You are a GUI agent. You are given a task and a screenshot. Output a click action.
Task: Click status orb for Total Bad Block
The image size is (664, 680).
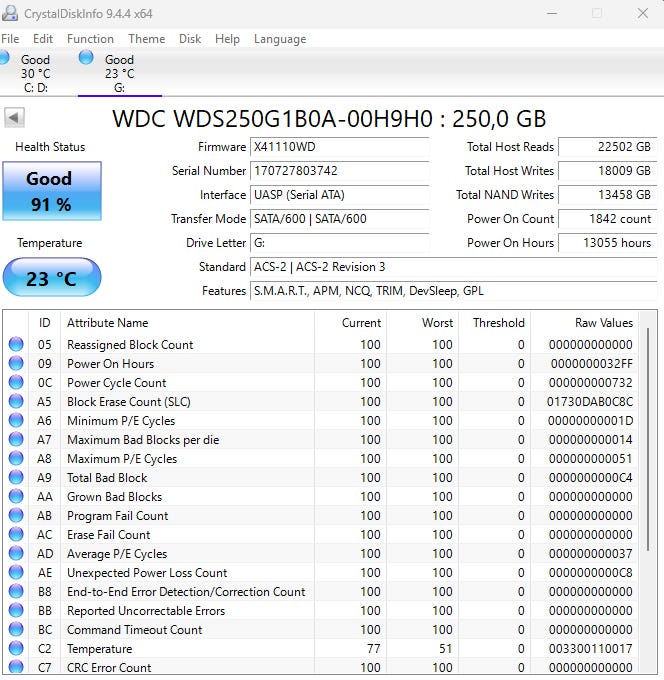pos(16,478)
